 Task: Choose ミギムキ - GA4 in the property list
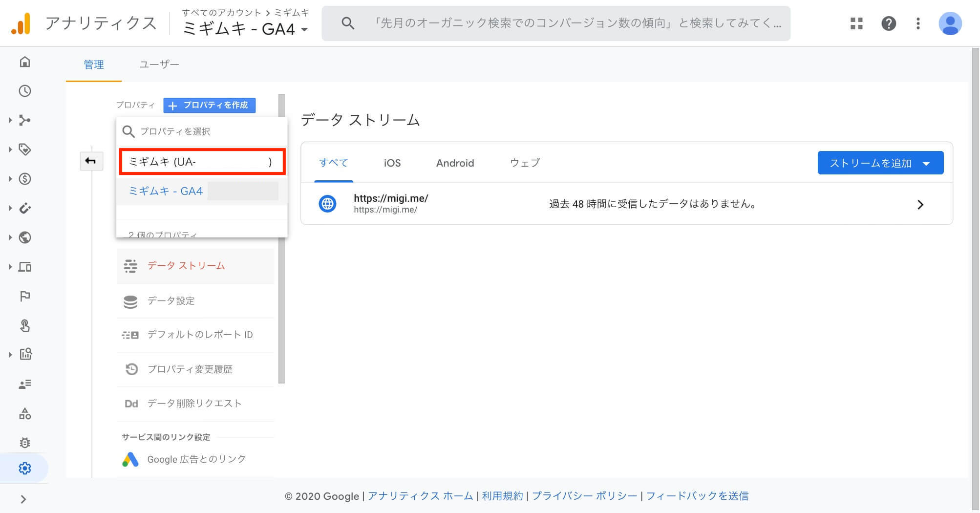point(202,191)
